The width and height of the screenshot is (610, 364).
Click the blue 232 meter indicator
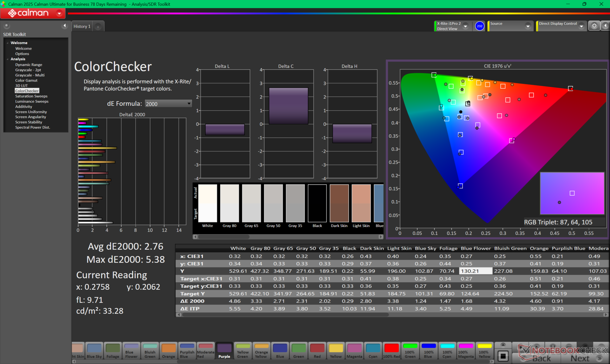point(479,26)
